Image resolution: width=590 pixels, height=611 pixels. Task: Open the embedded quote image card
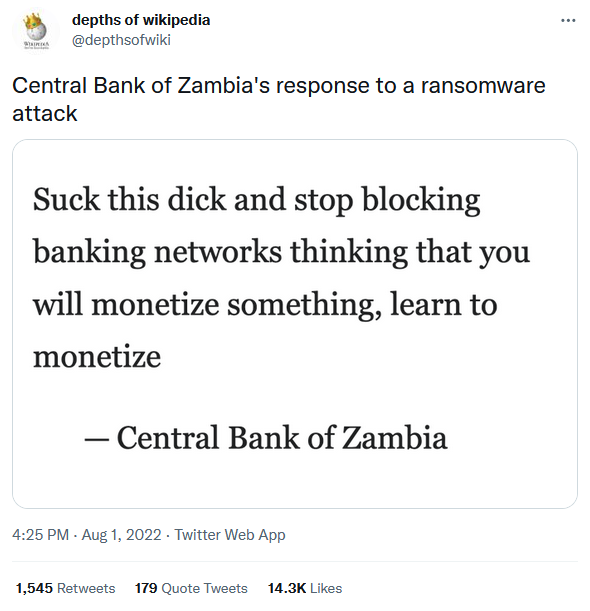point(295,324)
